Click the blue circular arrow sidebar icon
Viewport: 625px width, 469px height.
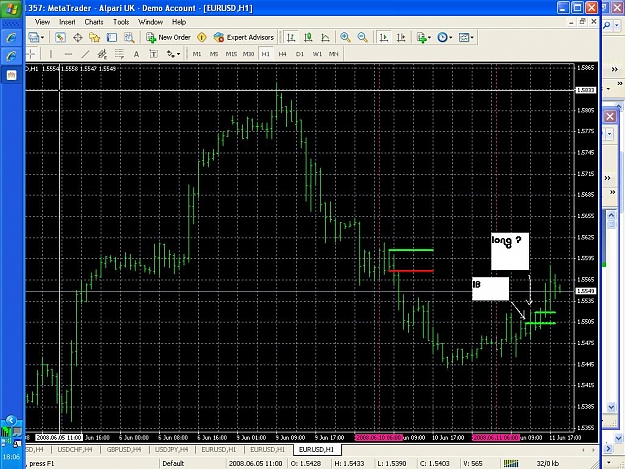11,421
